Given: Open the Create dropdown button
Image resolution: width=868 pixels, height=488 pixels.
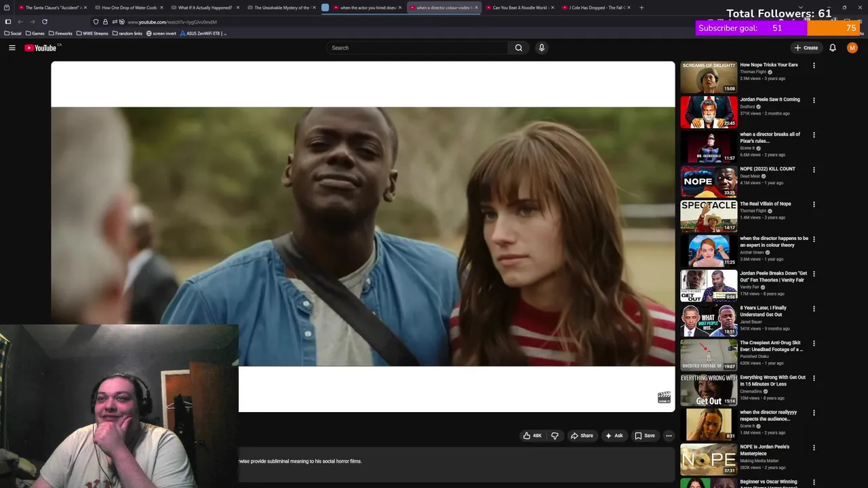Looking at the screenshot, I should point(806,47).
